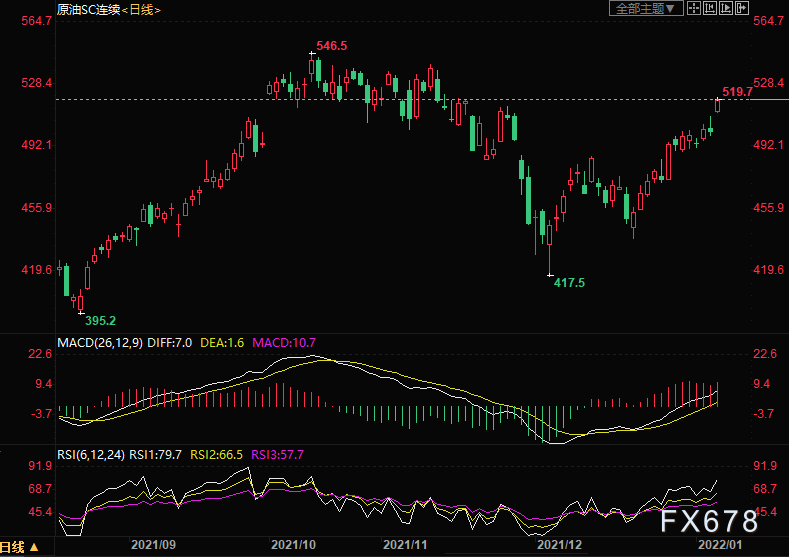This screenshot has width=789, height=557.
Task: Click the 417.5 low price marker
Action: point(569,283)
